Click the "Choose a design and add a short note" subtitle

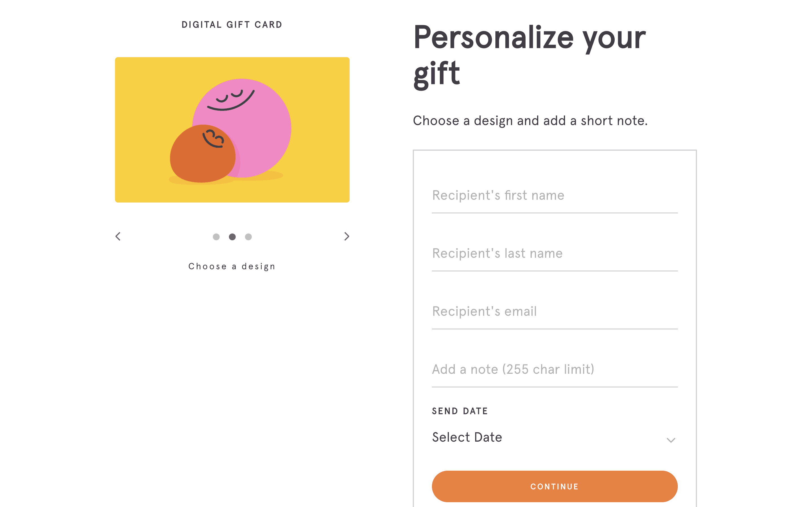click(530, 121)
